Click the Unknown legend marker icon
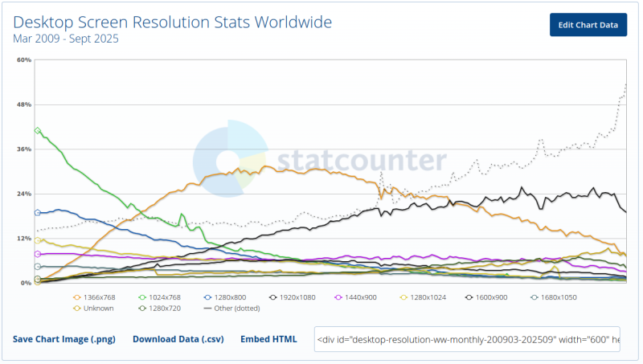The height and width of the screenshot is (364, 643). point(77,308)
